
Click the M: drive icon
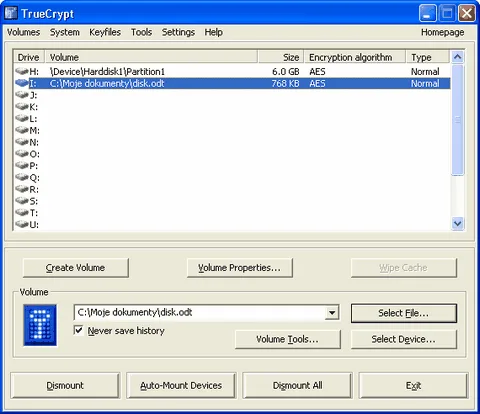pyautogui.click(x=22, y=130)
